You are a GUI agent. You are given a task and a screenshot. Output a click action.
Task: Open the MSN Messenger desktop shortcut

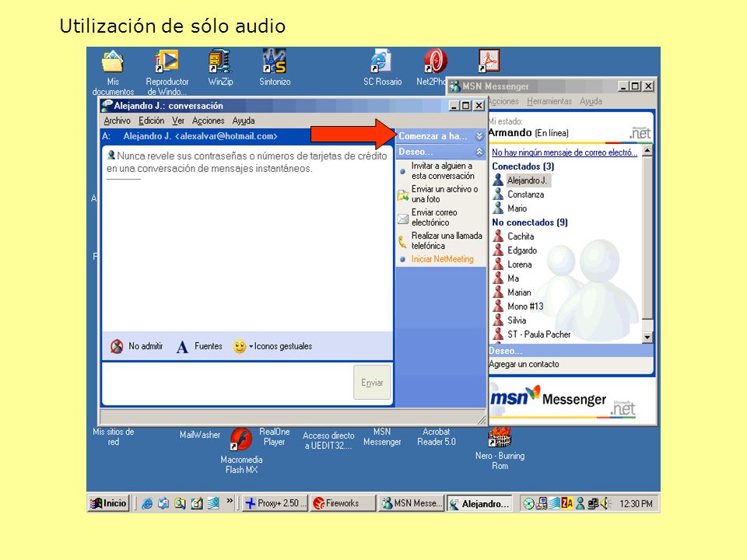pos(381,436)
